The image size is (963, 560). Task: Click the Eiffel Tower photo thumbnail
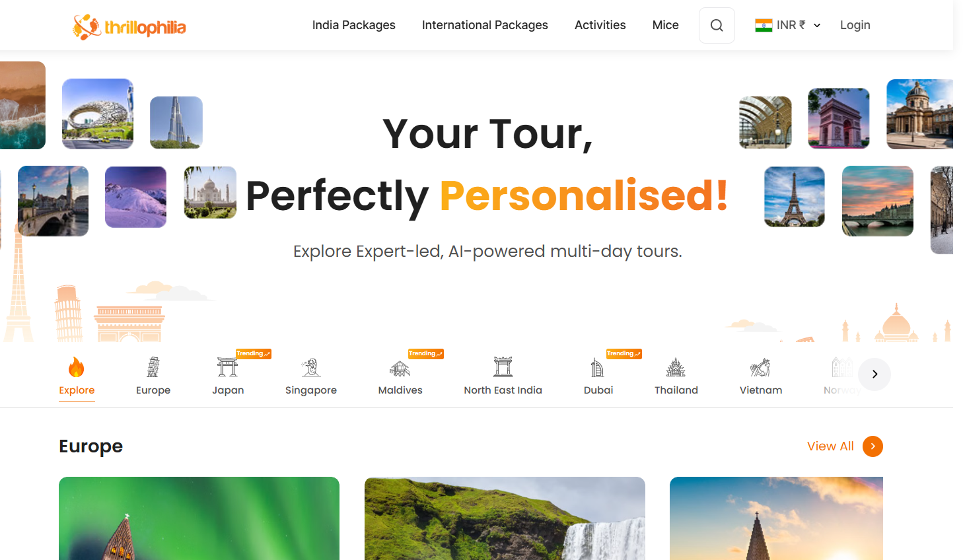[x=795, y=197]
